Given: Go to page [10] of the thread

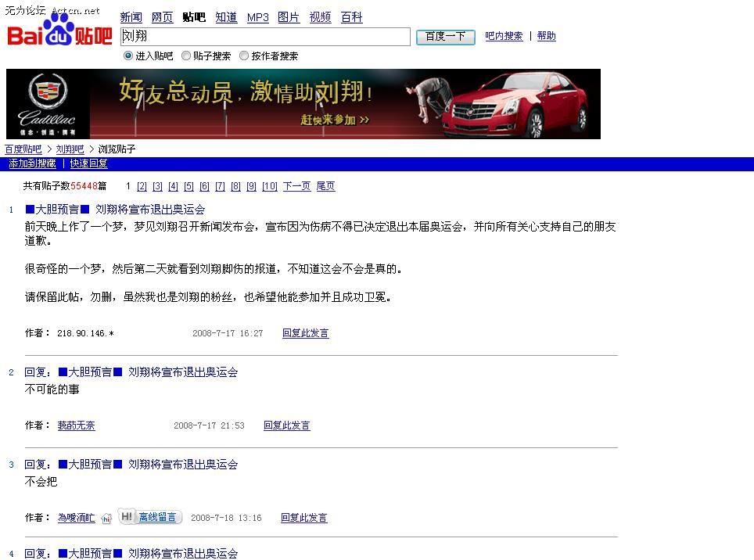Looking at the screenshot, I should pyautogui.click(x=270, y=186).
